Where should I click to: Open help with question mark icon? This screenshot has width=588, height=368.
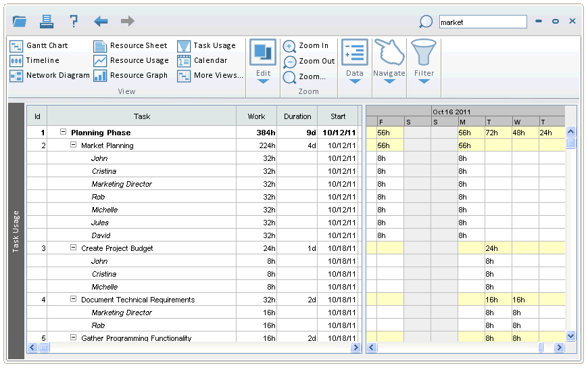[x=74, y=22]
